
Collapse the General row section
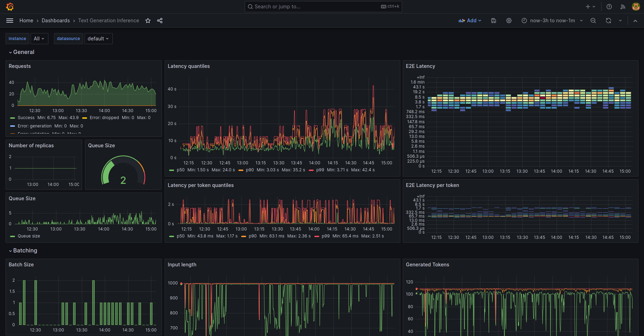pos(23,52)
